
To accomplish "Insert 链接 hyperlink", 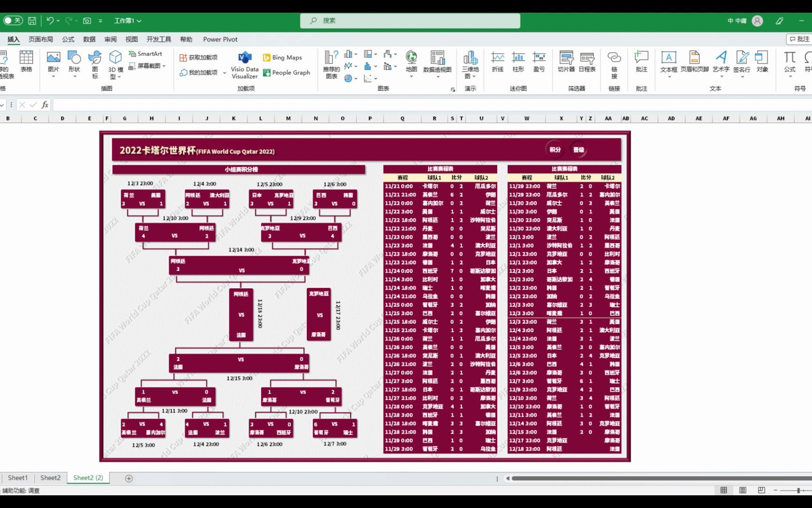I will point(614,64).
